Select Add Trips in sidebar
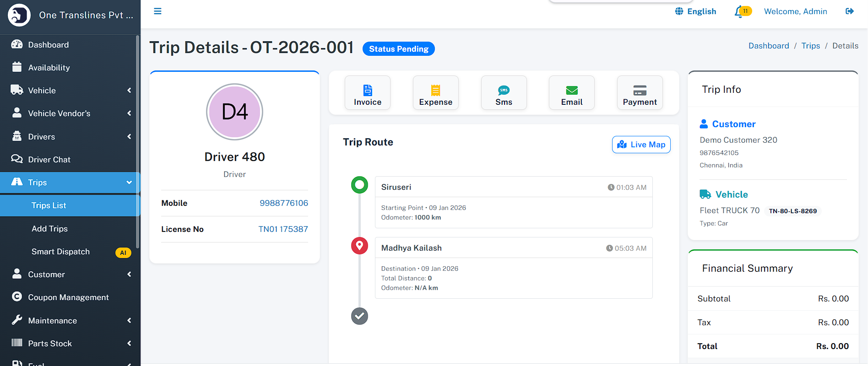868x366 pixels. [x=49, y=229]
